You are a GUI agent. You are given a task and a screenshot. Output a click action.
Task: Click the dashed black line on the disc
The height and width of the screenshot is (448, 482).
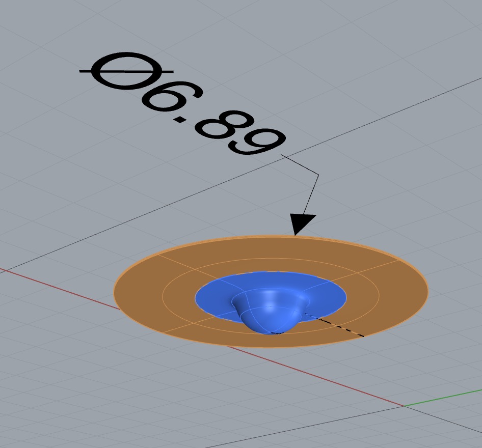coord(334,325)
